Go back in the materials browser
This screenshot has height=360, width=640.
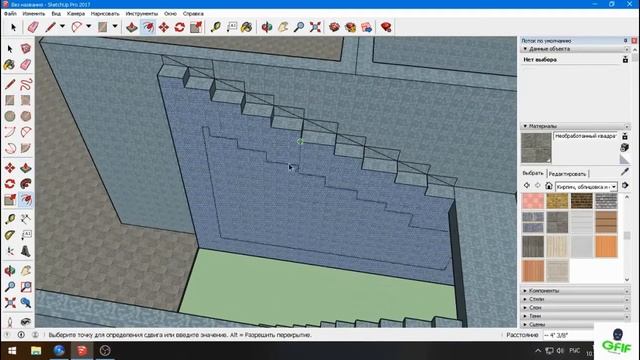click(x=527, y=186)
